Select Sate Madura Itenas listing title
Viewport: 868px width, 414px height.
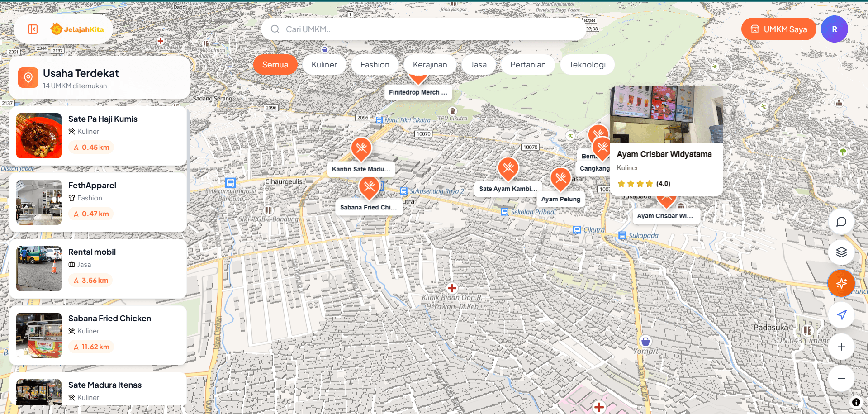pyautogui.click(x=105, y=385)
